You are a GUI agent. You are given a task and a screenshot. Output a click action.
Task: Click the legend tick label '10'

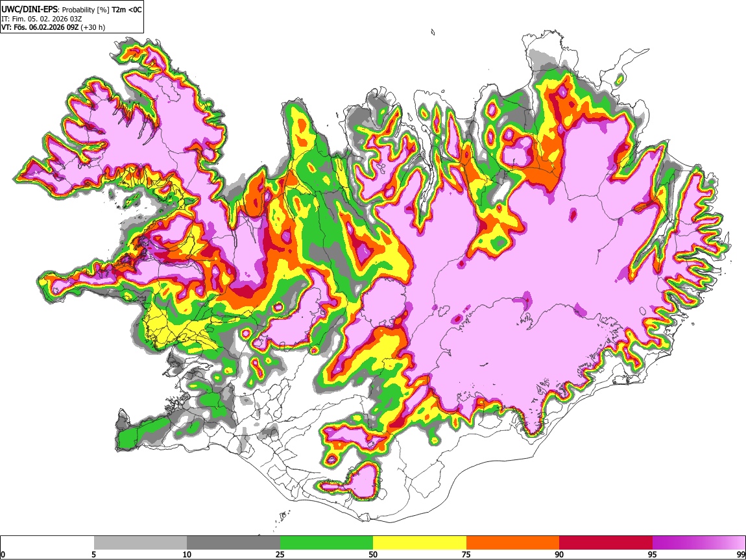coord(187,554)
